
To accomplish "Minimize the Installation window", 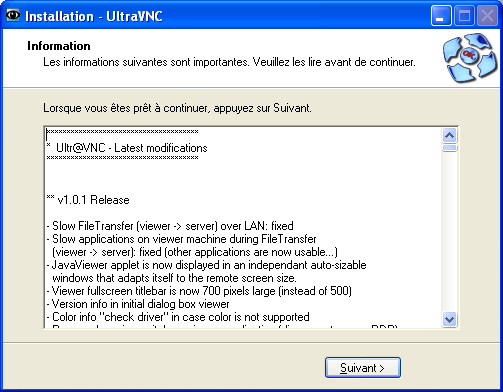I will click(x=441, y=16).
